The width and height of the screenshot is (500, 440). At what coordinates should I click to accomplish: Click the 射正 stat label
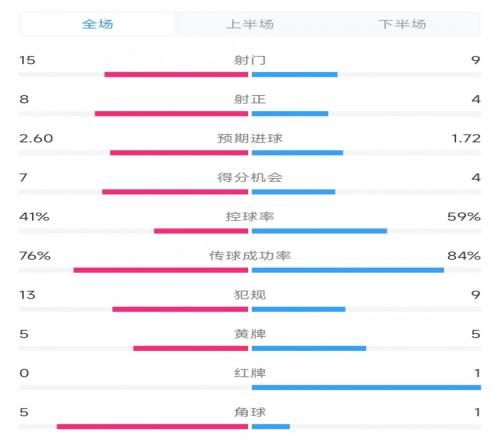250,99
